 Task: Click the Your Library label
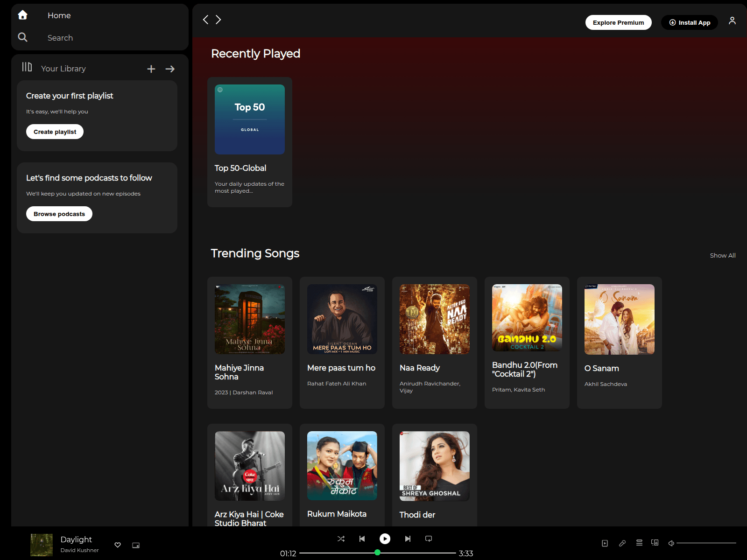point(63,69)
